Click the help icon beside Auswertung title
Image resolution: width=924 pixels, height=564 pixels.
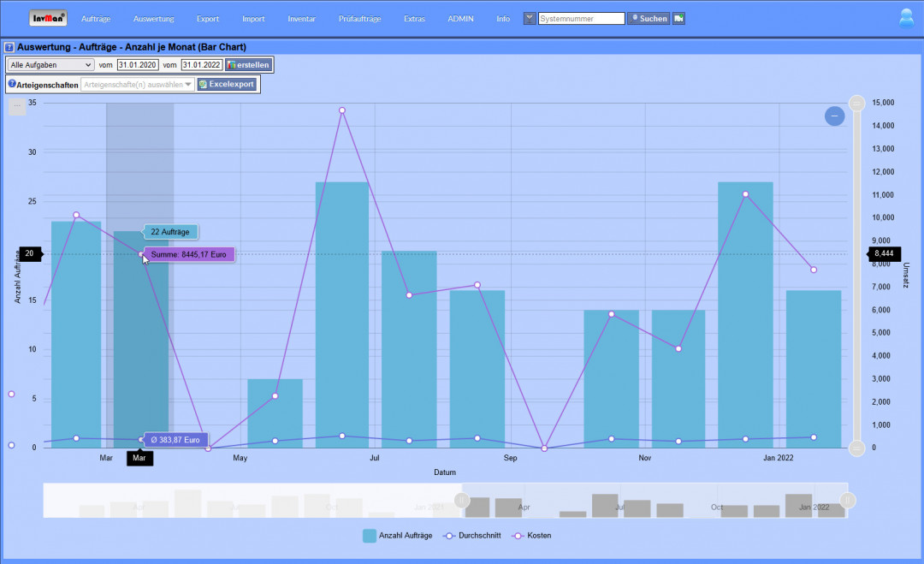pyautogui.click(x=9, y=48)
